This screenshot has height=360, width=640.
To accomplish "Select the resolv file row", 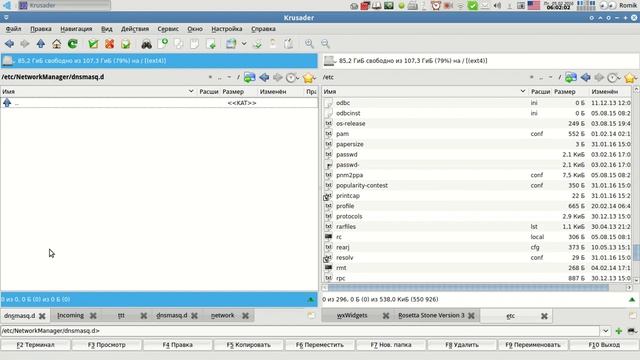I will pyautogui.click(x=477, y=258).
